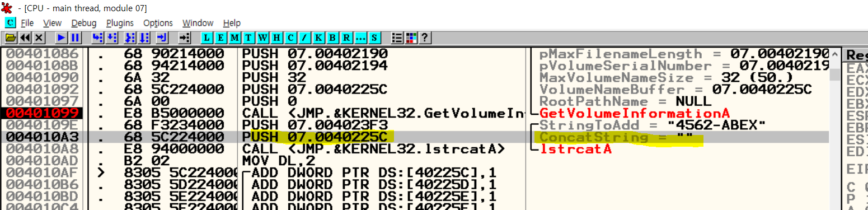Click the instruction PUSH 32
Viewport: 868px width, 210px height.
click(x=274, y=78)
